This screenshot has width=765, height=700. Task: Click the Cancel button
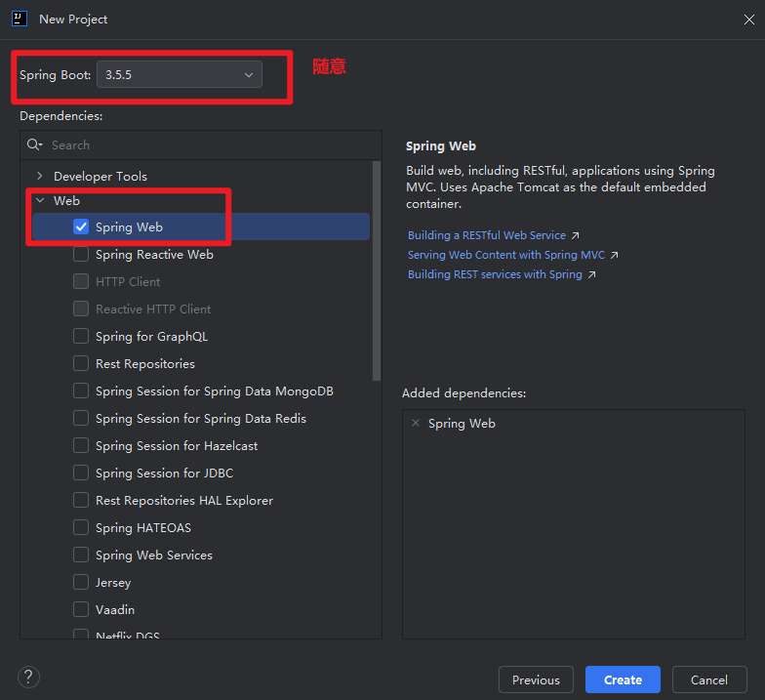(x=709, y=679)
